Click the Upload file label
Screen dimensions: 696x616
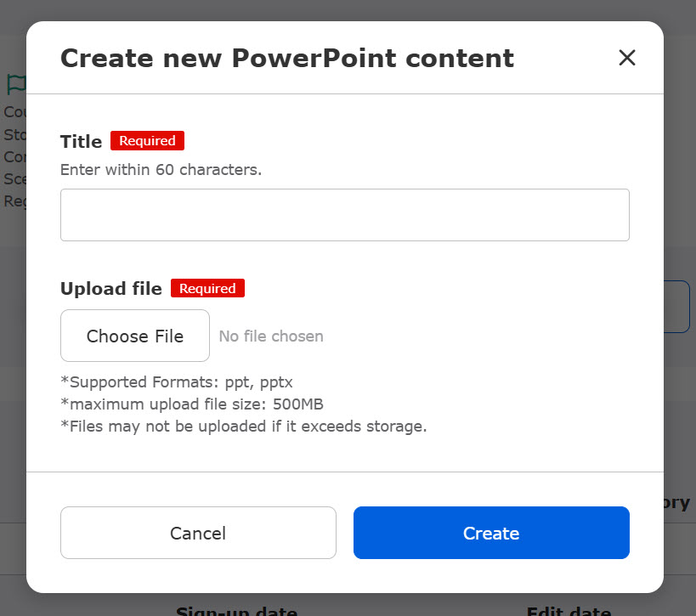[110, 289]
